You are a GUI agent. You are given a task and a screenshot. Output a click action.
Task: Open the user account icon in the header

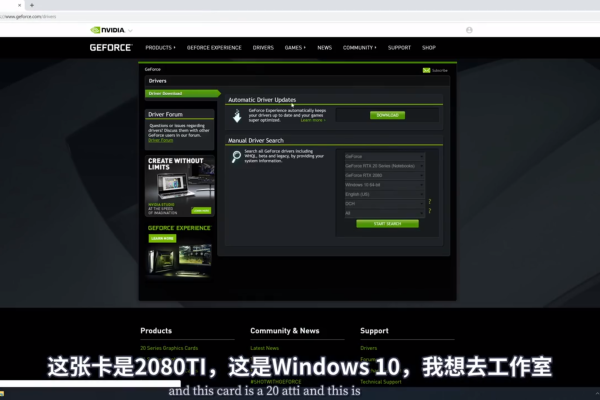469,30
